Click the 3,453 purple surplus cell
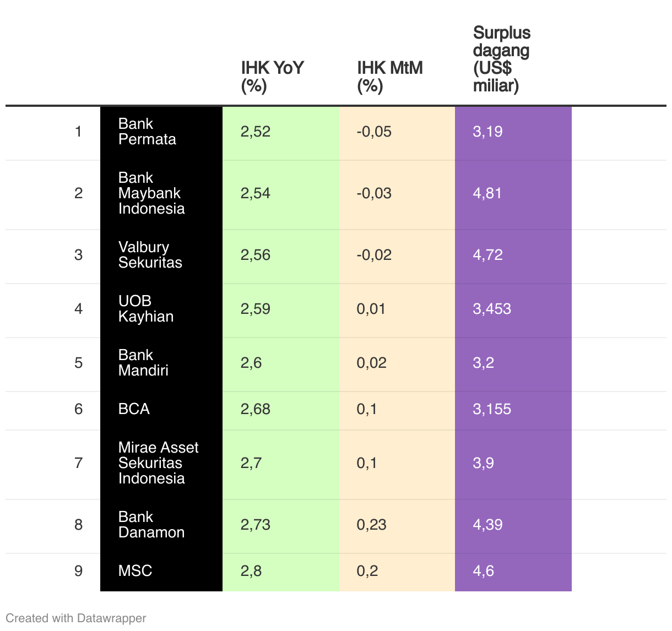 (513, 309)
